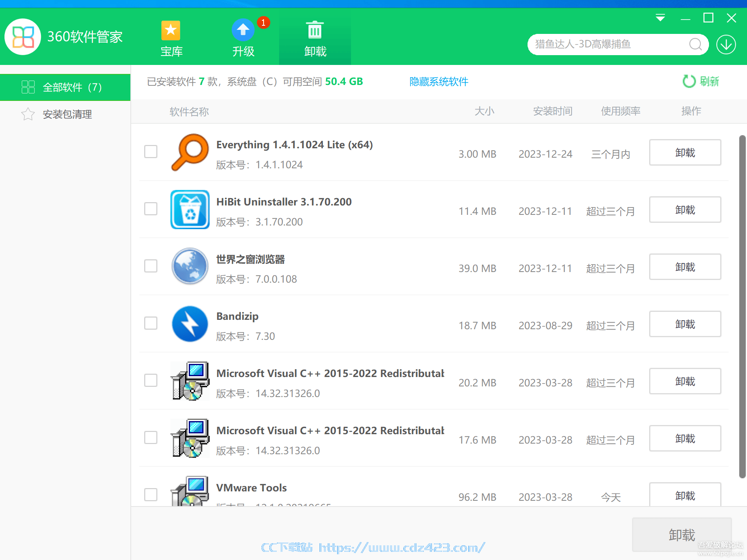
Task: Click the vertical scrollbar of software list
Action: tap(743, 306)
